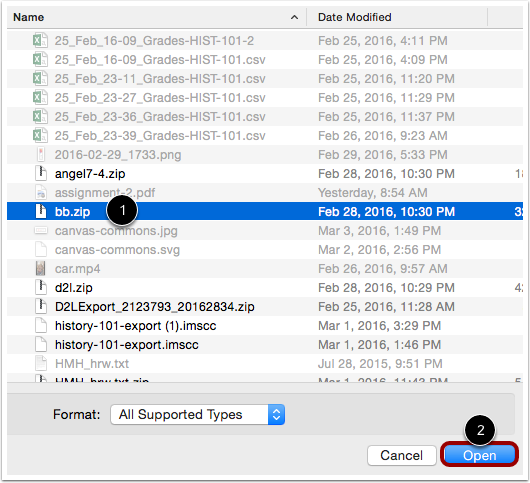Click the file name 25_Feb_23-39_Grades-HIST-101.csv
The height and width of the screenshot is (483, 530).
pyautogui.click(x=160, y=136)
